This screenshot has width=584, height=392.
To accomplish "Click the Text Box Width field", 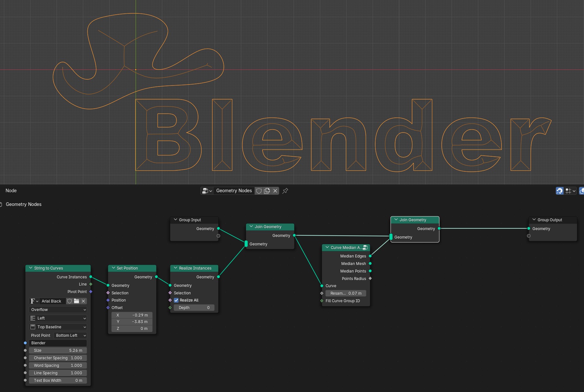I will (58, 381).
